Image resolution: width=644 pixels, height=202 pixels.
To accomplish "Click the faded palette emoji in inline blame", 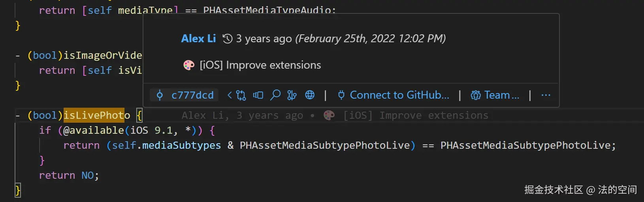I will pyautogui.click(x=329, y=115).
